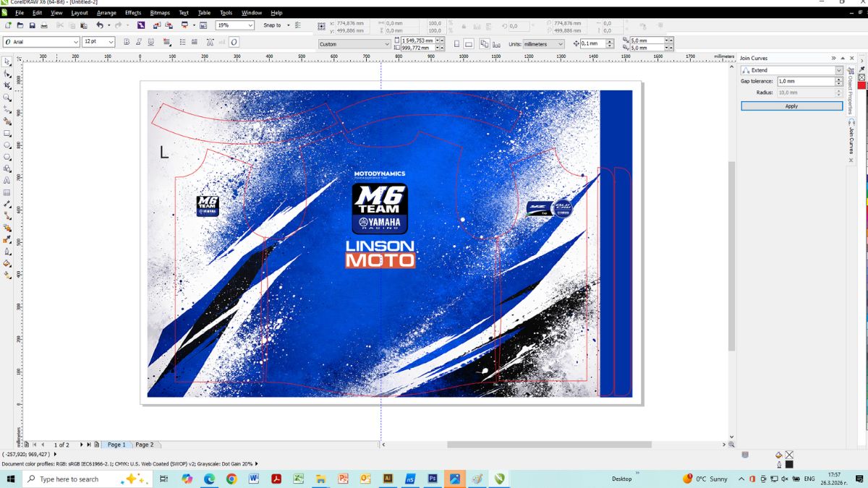Click the Gap tolerance input field
Screen dimensions: 868x488
tap(806, 81)
